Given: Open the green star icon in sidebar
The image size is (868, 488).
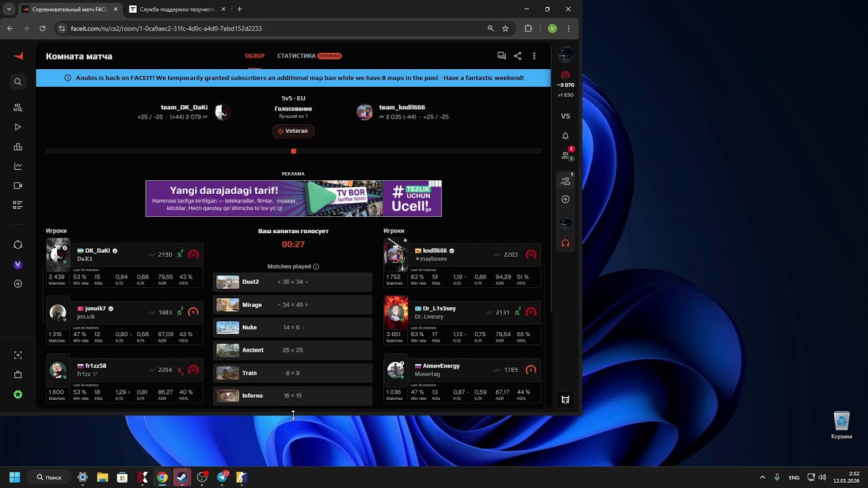Looking at the screenshot, I should (18, 394).
